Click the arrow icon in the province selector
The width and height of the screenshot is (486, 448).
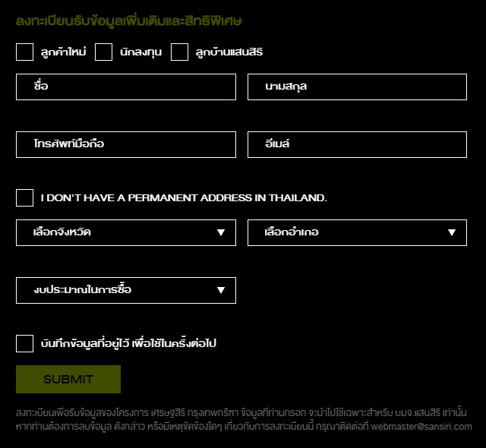pos(221,232)
